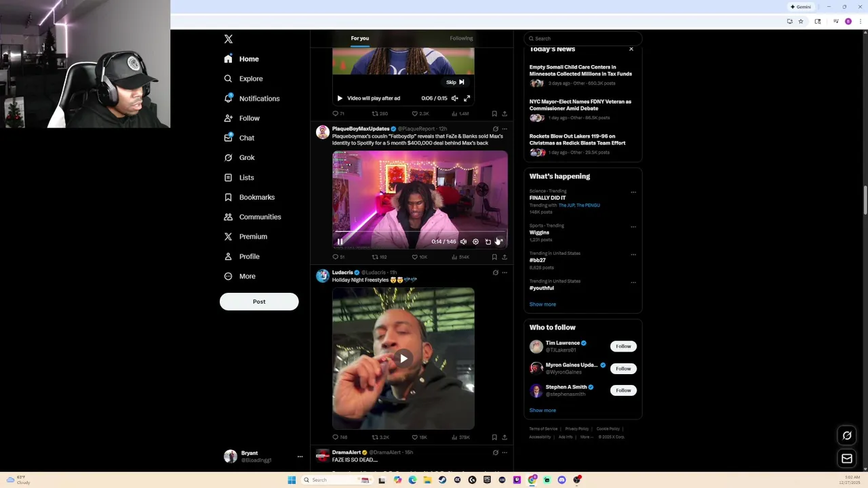This screenshot has height=488, width=868.
Task: Bookmark the PlaqueBoyMaxUpdates post
Action: click(494, 257)
